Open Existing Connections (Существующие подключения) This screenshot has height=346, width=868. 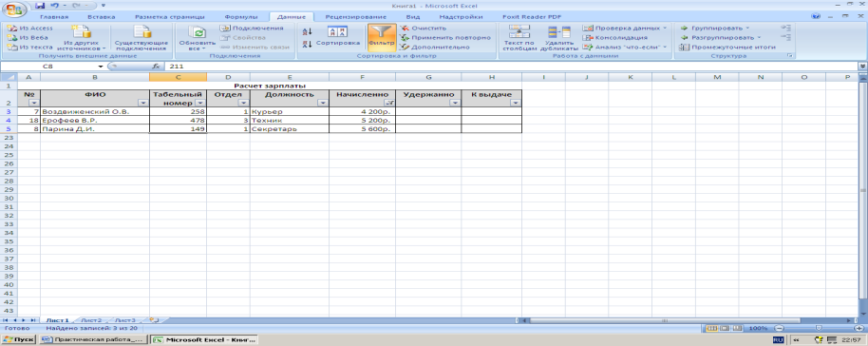pos(142,37)
